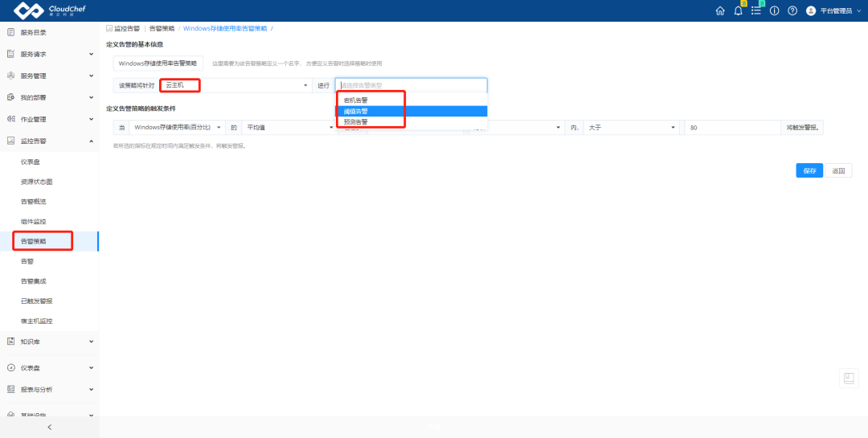
Task: Click the 请选择告警类型 search input
Action: pyautogui.click(x=411, y=85)
